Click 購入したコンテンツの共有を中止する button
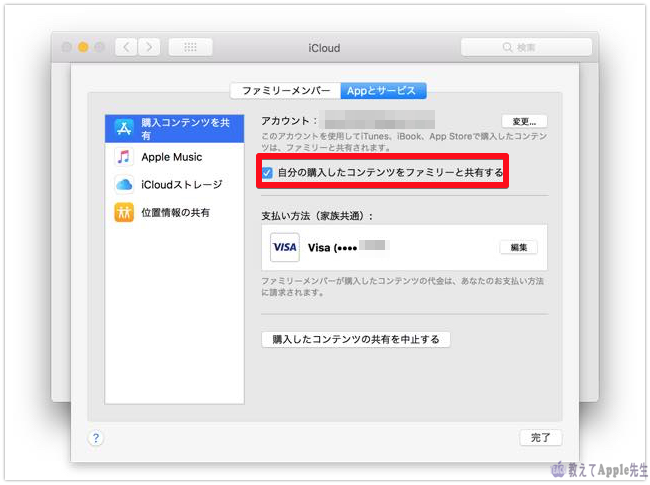 356,340
